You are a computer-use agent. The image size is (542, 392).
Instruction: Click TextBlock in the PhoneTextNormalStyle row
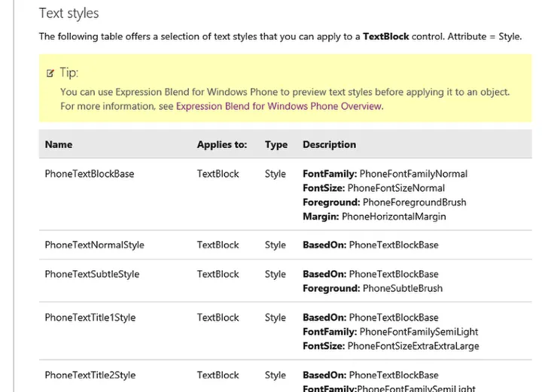[218, 245]
